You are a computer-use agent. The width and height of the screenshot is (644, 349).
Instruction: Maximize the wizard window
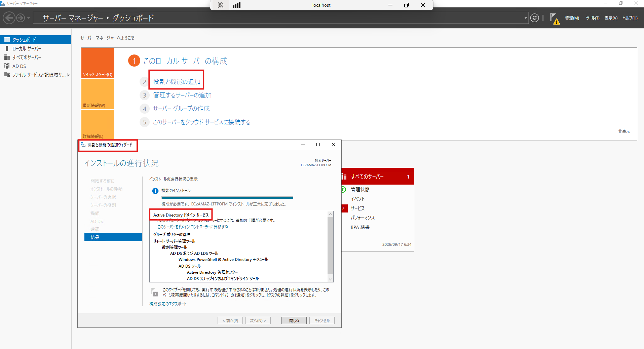point(318,145)
